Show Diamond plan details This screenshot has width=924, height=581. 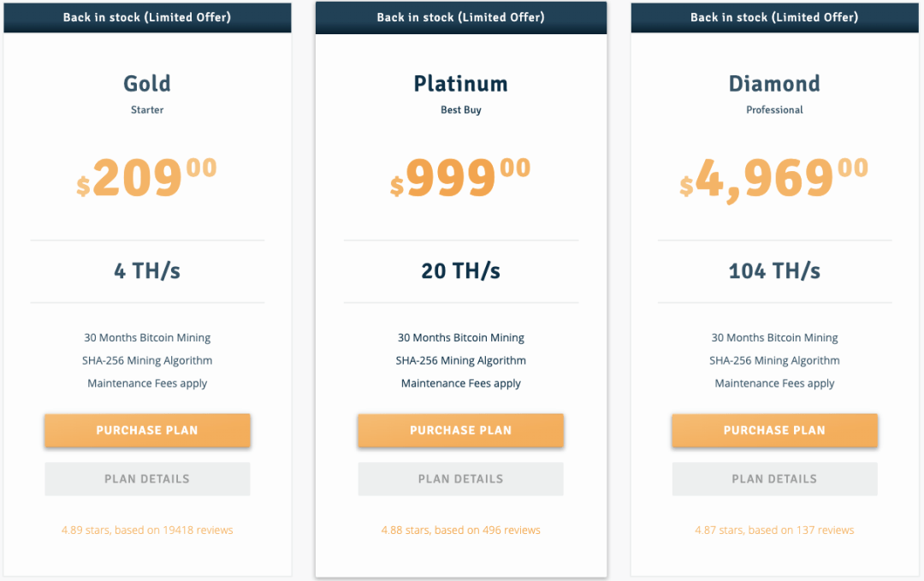(x=774, y=479)
